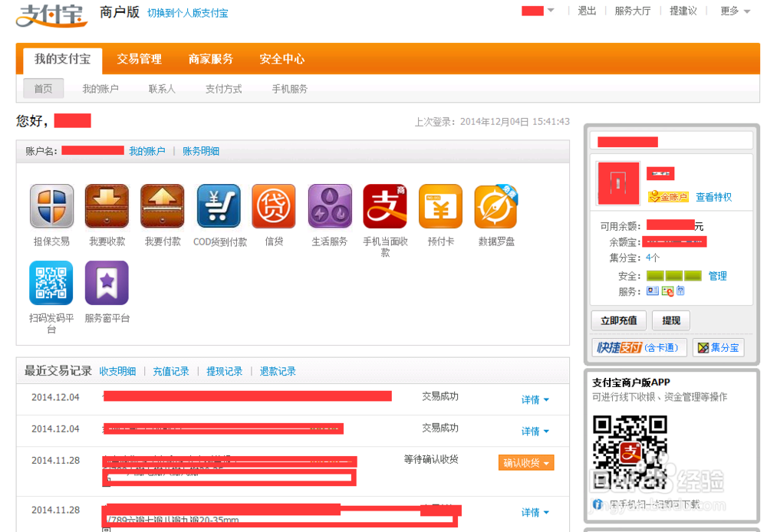Select the 生活服务 icon

(329, 205)
